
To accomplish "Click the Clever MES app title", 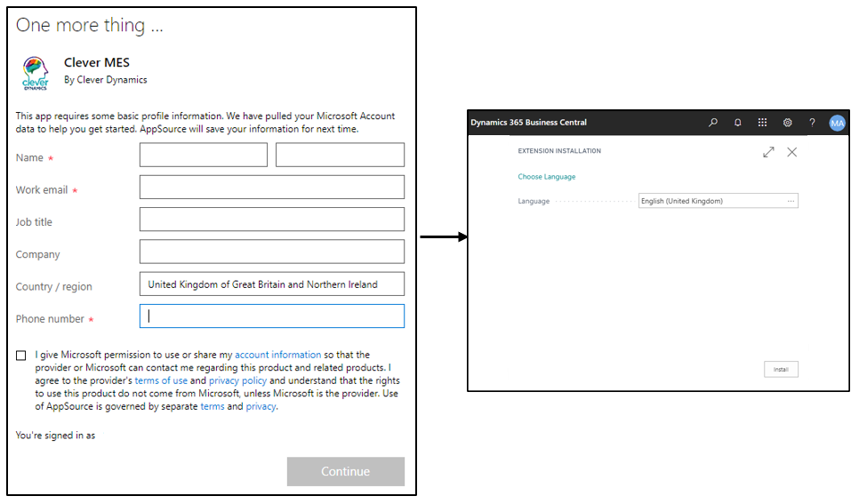I will 96,63.
